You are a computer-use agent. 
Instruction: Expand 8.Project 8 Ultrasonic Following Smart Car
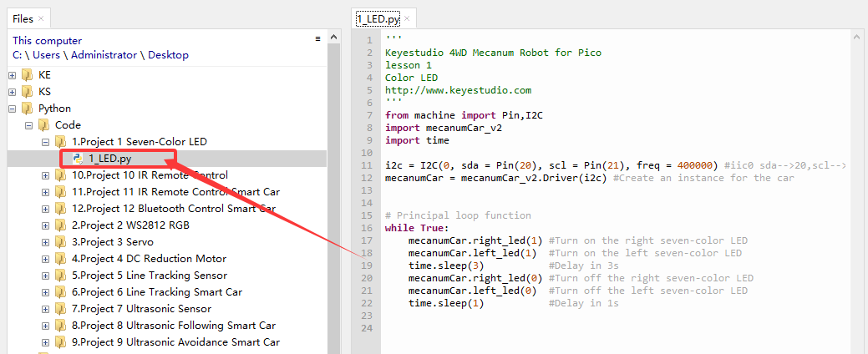click(x=45, y=326)
